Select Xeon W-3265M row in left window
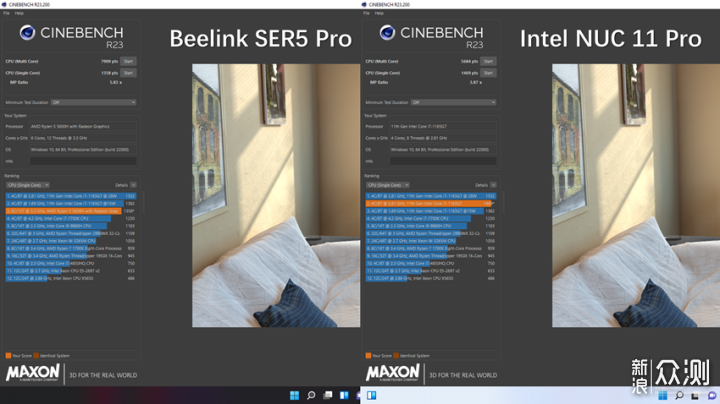This screenshot has height=404, width=720. coord(71,241)
